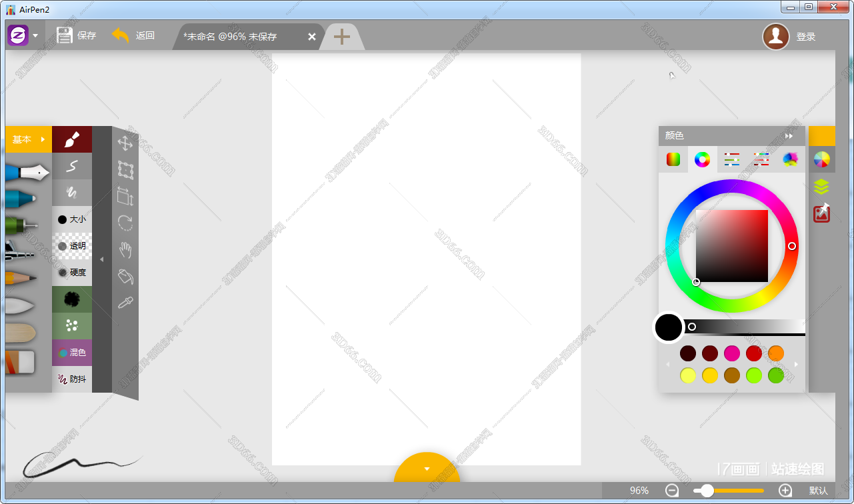Select the fountain pen brush
This screenshot has width=854, height=504.
click(27, 173)
